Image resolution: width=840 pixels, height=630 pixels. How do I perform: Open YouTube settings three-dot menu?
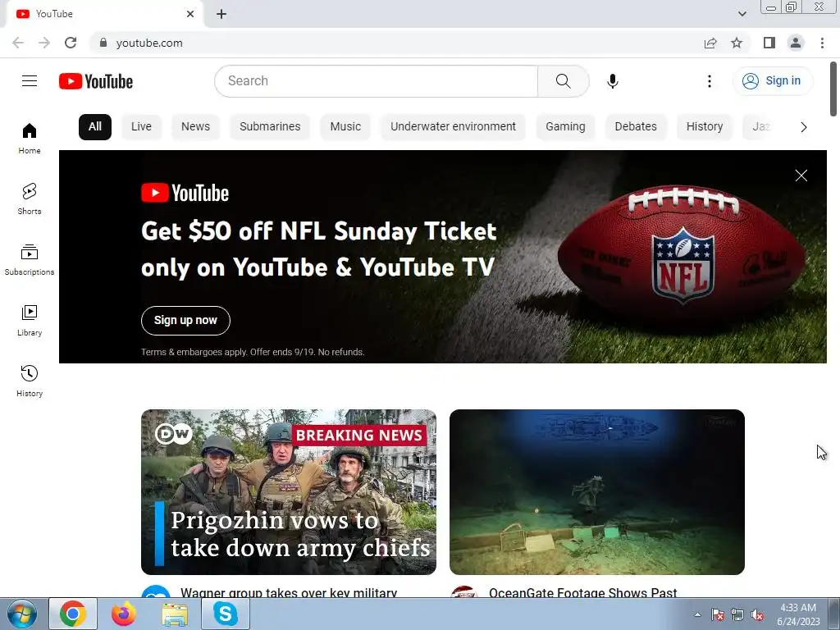click(x=710, y=81)
